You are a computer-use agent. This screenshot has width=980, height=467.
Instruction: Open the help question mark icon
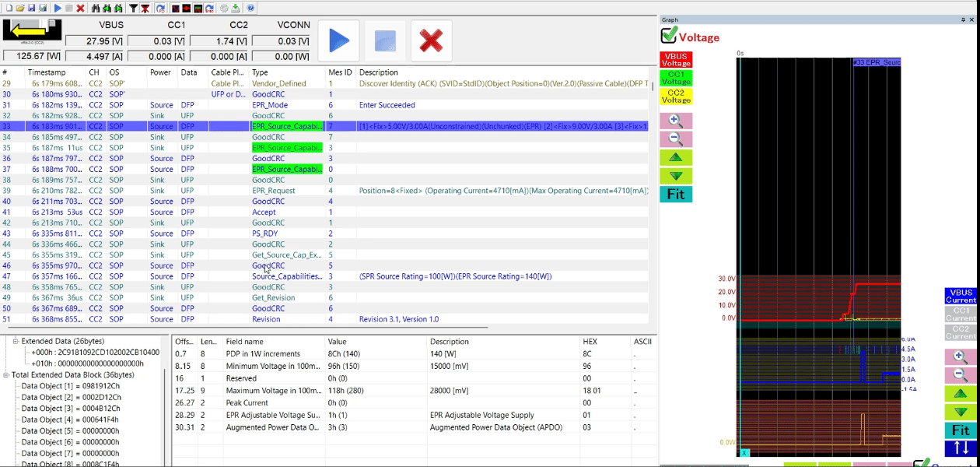tap(250, 8)
